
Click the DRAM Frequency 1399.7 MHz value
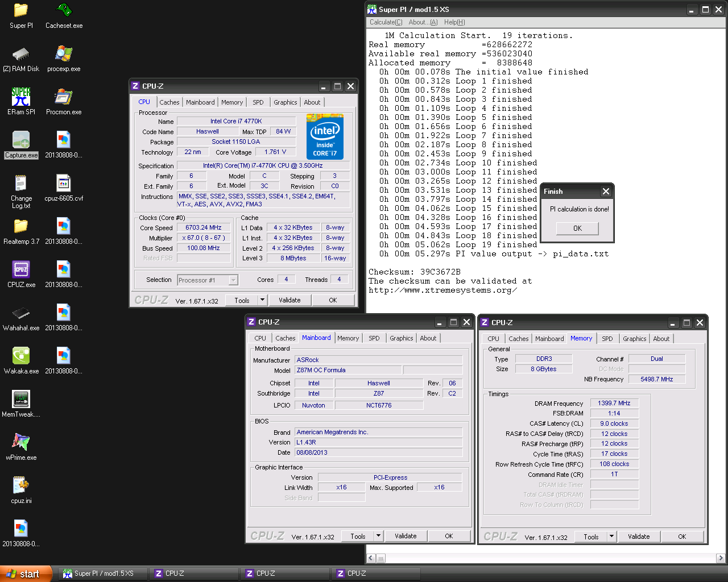coord(614,403)
